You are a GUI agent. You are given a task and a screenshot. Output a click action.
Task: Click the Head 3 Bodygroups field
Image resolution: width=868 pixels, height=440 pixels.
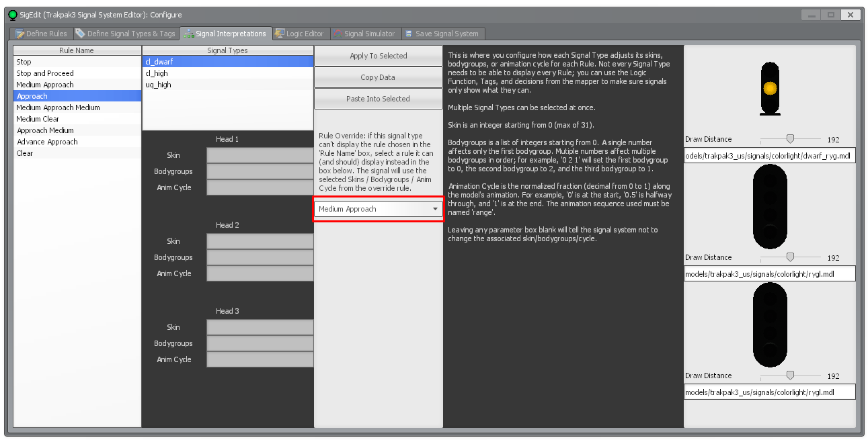pos(260,343)
